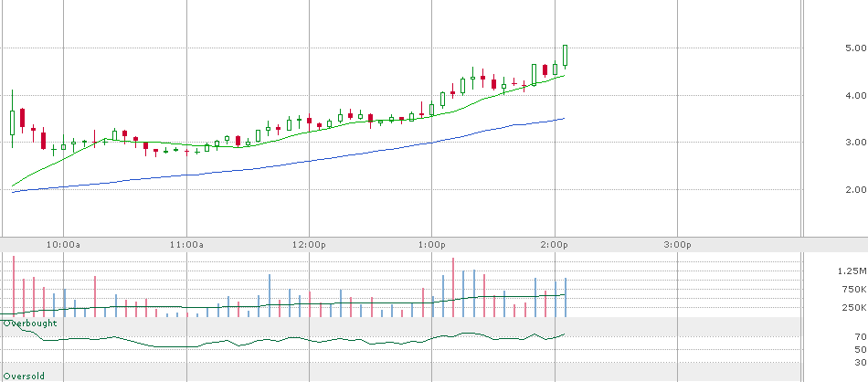Select the tall red opening volume bar
The height and width of the screenshot is (382, 868).
(14, 286)
